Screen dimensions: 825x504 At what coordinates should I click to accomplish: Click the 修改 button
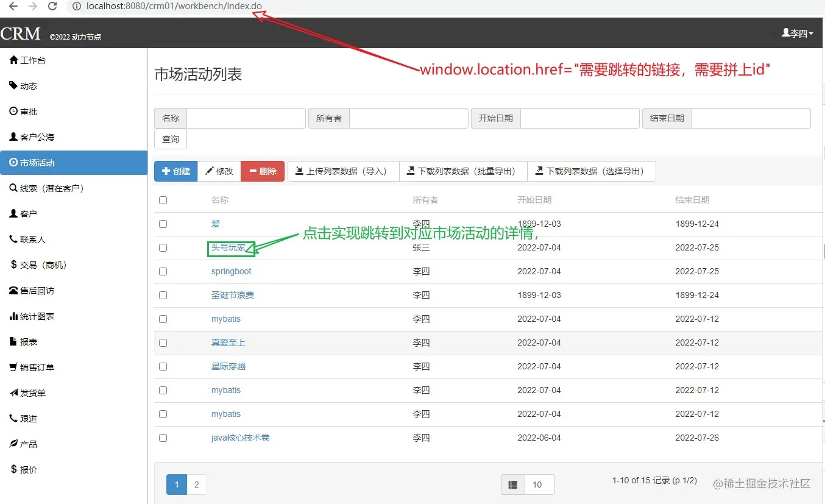219,171
